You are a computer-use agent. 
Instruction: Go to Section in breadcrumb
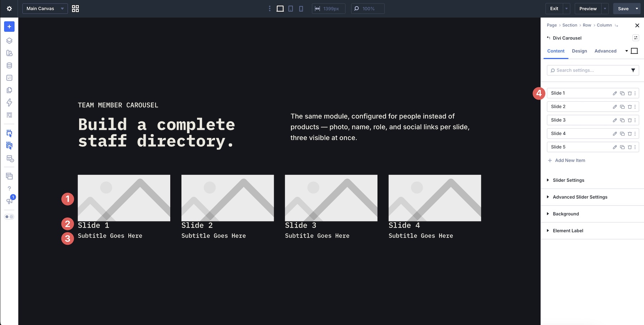(x=570, y=25)
